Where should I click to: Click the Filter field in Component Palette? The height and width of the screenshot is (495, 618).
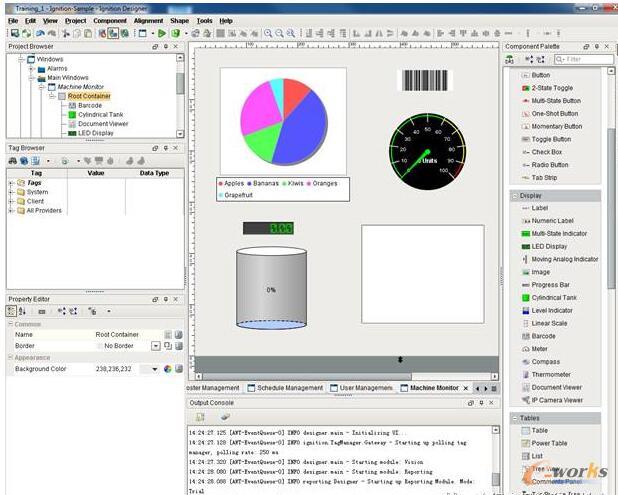(584, 59)
